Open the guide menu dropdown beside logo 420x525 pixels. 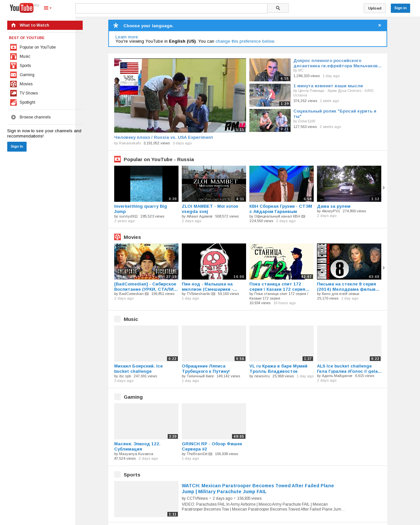click(x=48, y=8)
